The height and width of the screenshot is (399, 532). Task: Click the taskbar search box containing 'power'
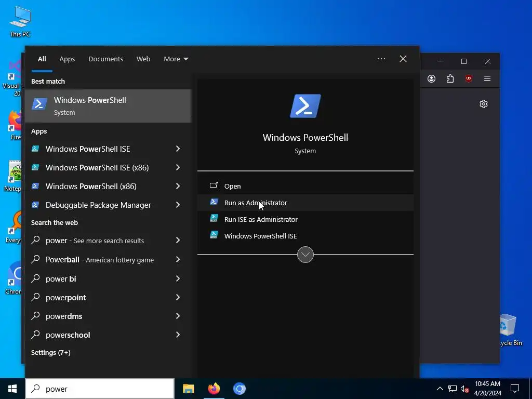click(100, 389)
